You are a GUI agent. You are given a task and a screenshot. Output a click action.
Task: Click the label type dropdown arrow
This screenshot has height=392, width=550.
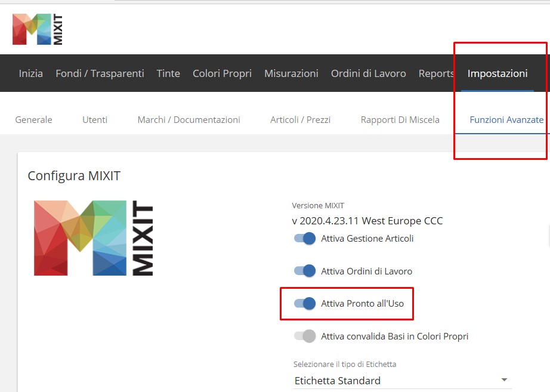504,379
